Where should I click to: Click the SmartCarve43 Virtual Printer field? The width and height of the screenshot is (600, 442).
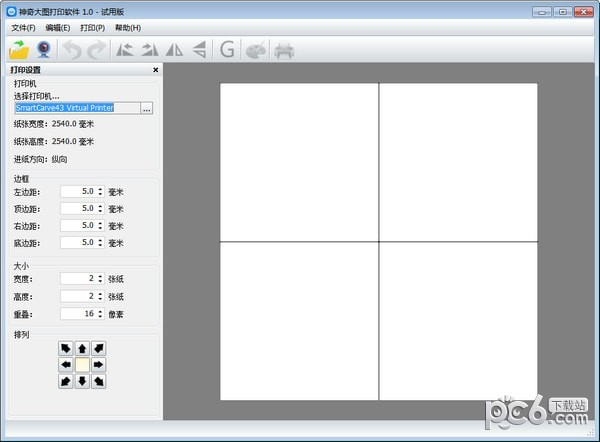(x=76, y=107)
